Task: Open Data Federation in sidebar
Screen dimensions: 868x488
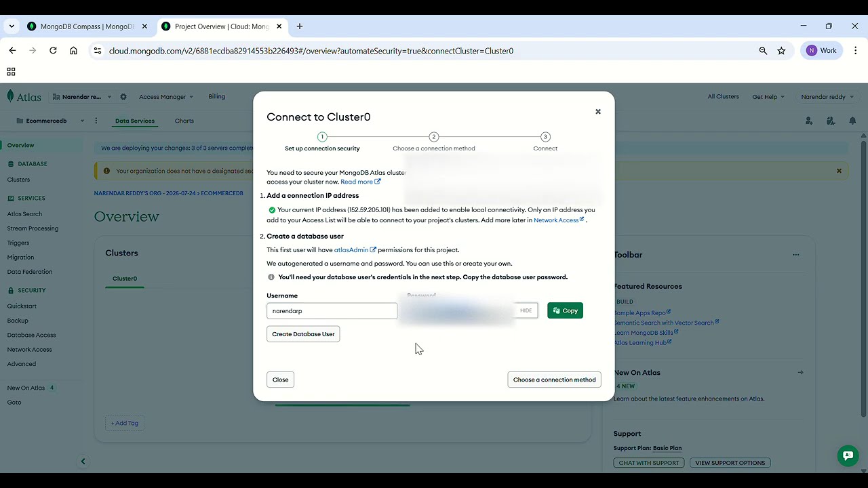Action: (30, 272)
